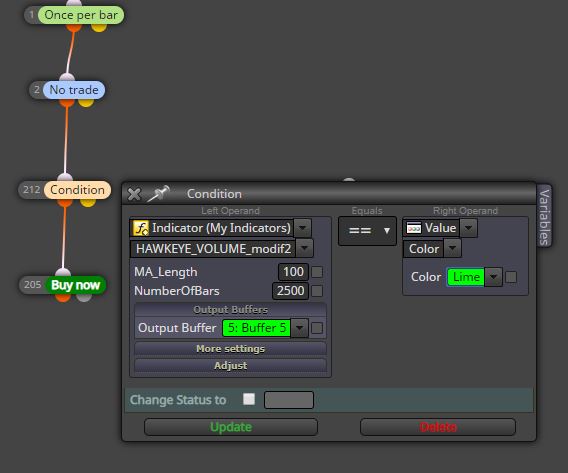Select the Condition block 212
The image size is (568, 473).
[77, 190]
